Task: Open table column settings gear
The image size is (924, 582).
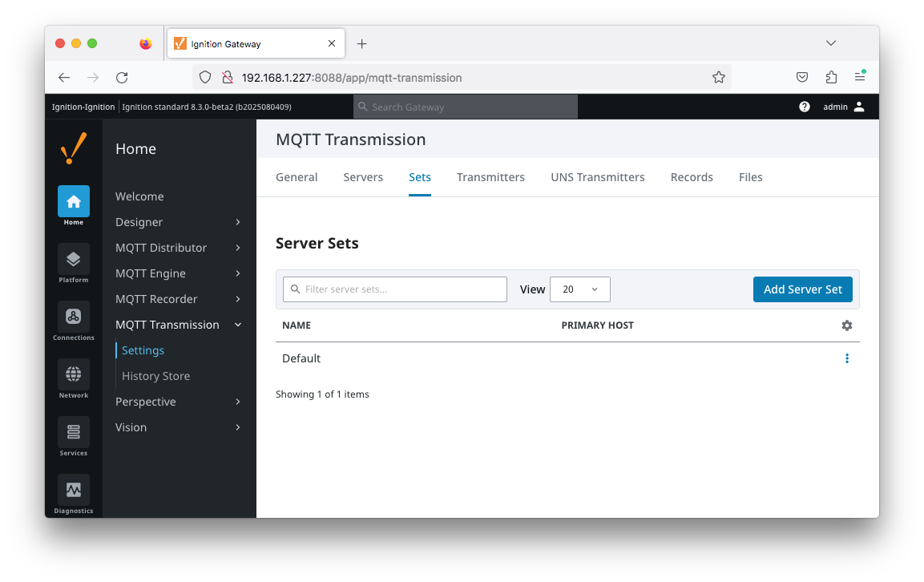Action: (x=847, y=325)
